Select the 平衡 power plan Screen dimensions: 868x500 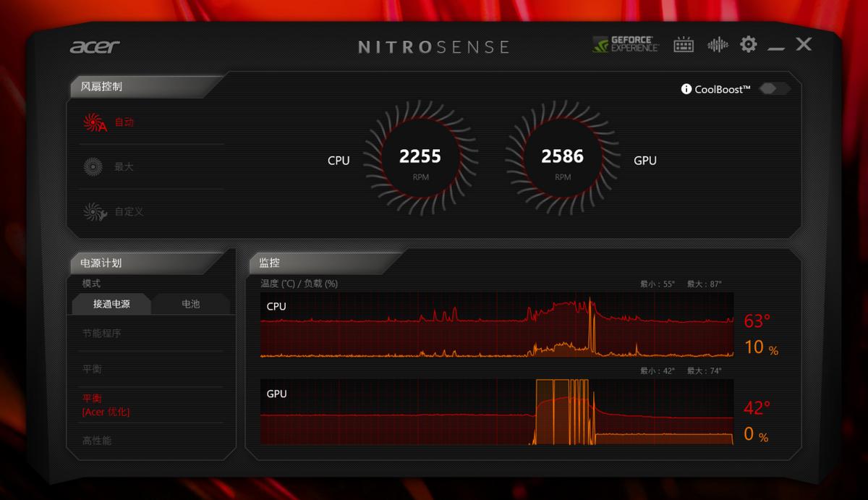(93, 369)
